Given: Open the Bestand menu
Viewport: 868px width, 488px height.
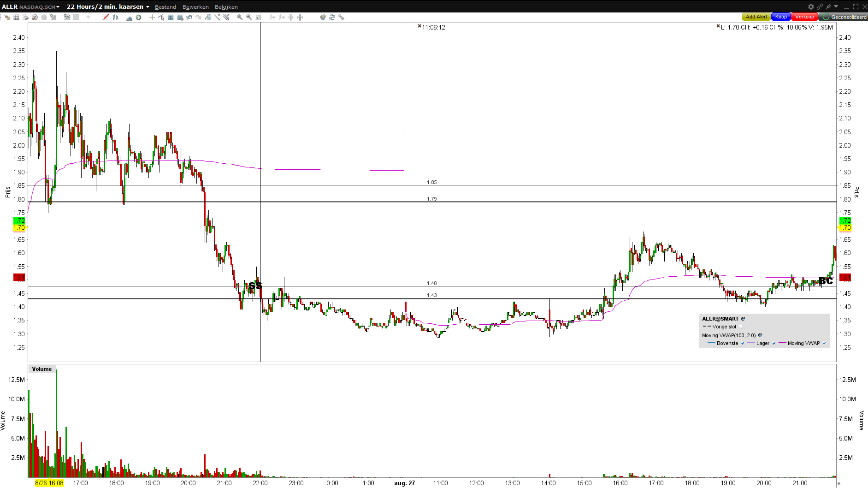Looking at the screenshot, I should pos(165,7).
